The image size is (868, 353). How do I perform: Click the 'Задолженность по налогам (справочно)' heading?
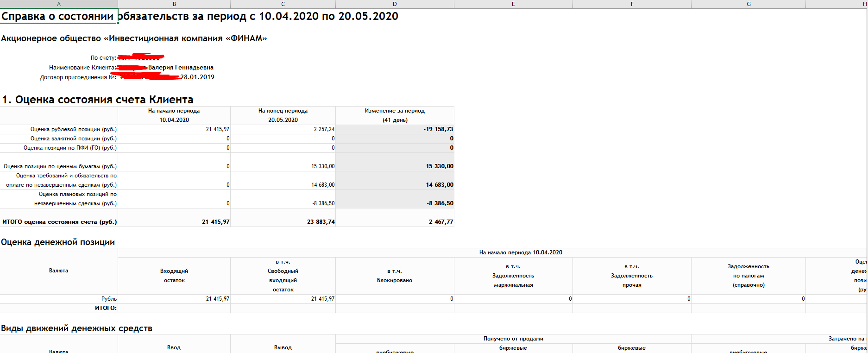coord(748,276)
